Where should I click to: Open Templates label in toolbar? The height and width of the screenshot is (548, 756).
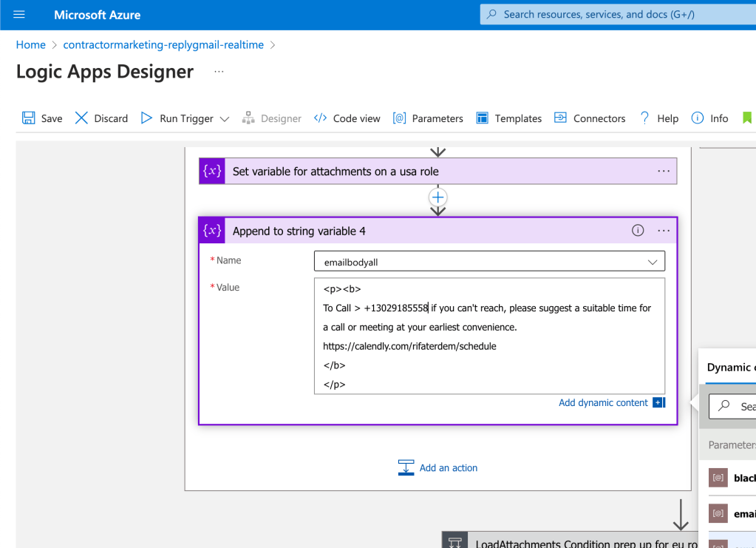click(x=518, y=118)
